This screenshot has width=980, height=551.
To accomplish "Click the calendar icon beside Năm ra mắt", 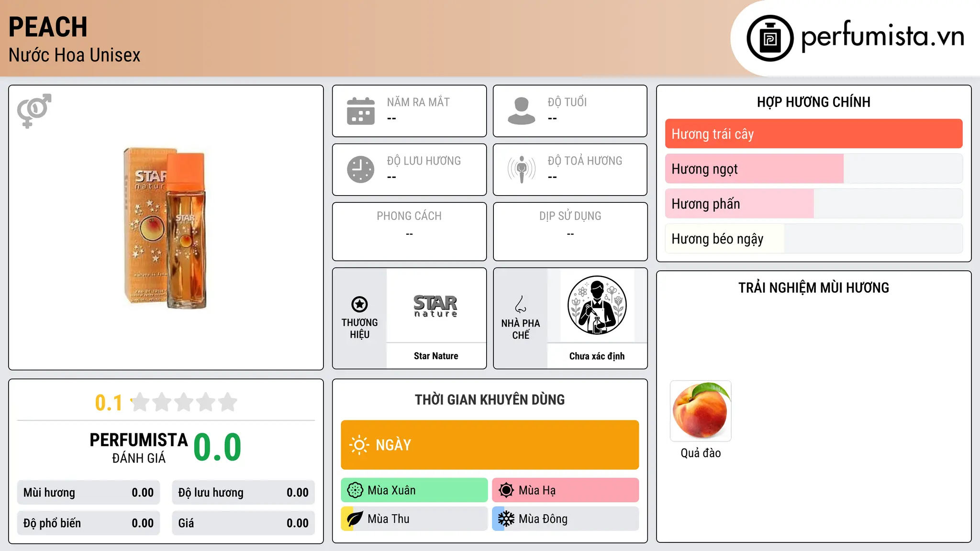I will pyautogui.click(x=361, y=111).
